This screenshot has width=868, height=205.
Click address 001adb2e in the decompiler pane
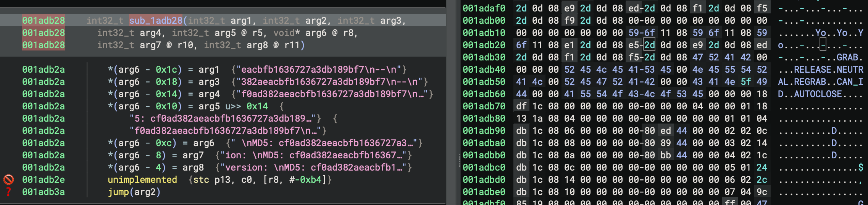44,179
